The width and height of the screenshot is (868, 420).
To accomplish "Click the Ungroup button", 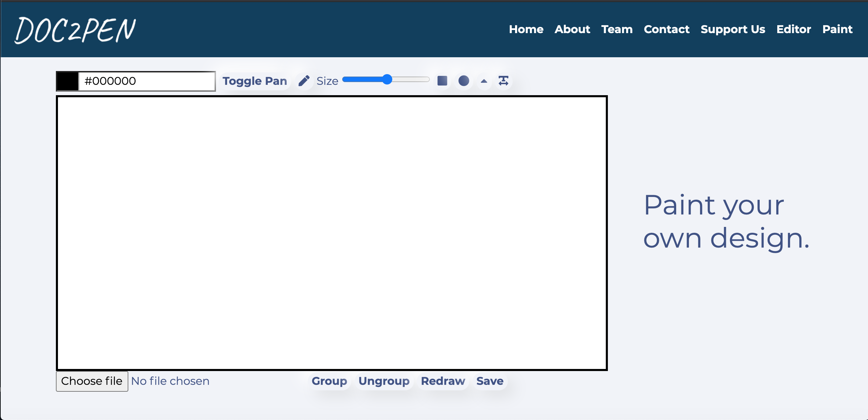I will [x=384, y=381].
